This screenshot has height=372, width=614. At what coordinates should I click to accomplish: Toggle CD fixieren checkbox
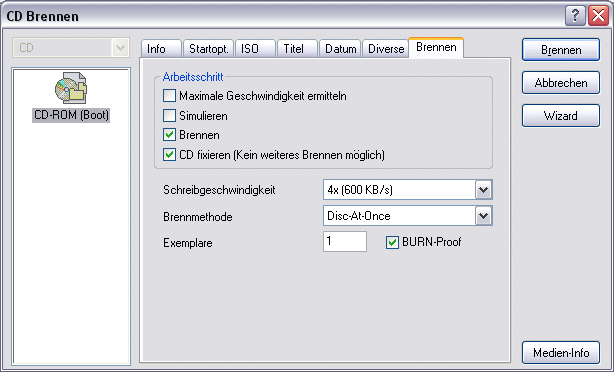click(x=169, y=155)
